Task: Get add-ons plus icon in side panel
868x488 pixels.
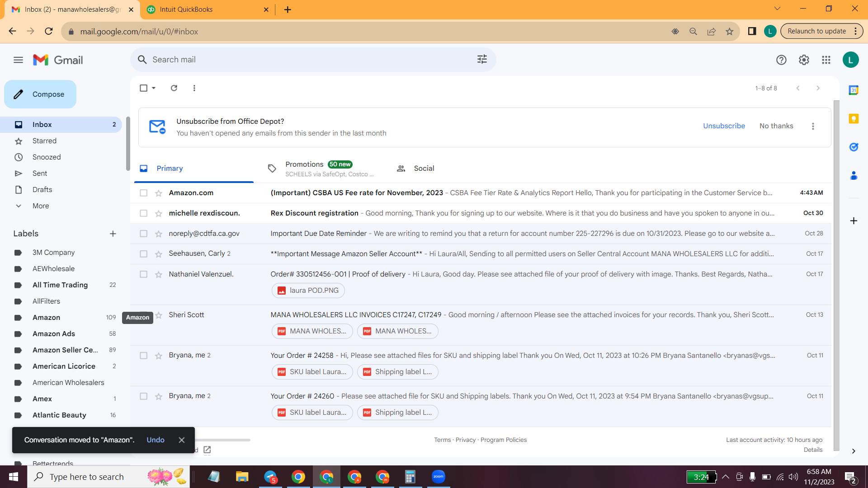Action: pos(854,221)
